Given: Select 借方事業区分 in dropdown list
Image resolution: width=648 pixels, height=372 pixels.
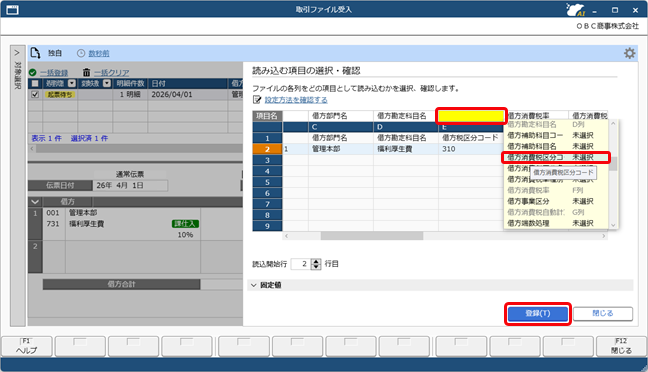Looking at the screenshot, I should click(555, 201).
